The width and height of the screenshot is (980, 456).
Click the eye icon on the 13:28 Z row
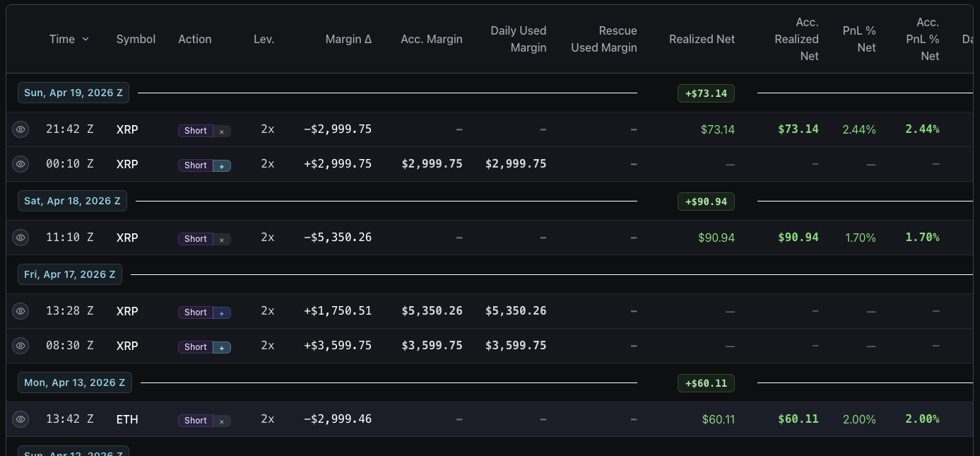pos(20,311)
